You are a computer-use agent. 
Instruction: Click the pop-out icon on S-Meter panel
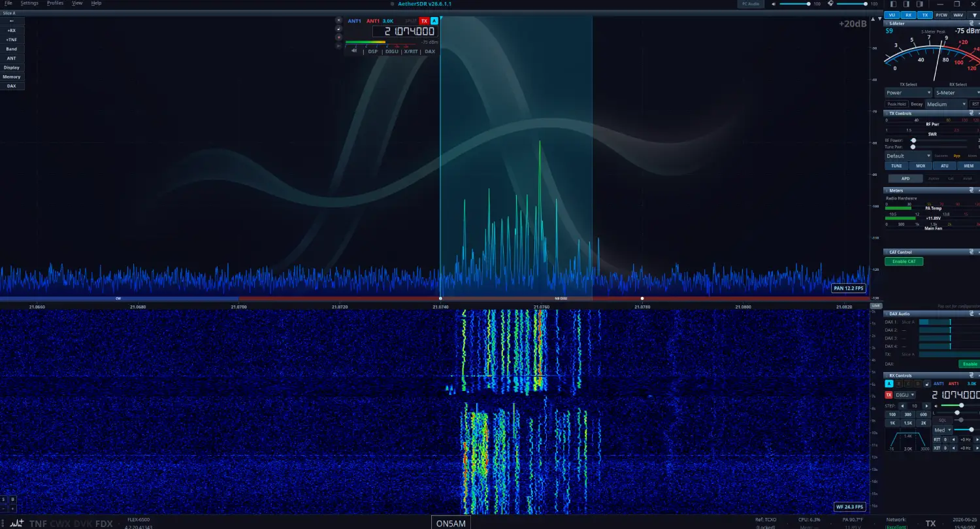pos(972,23)
